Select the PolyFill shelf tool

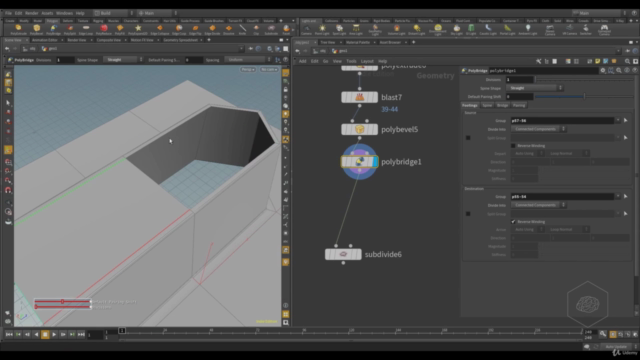pos(120,30)
